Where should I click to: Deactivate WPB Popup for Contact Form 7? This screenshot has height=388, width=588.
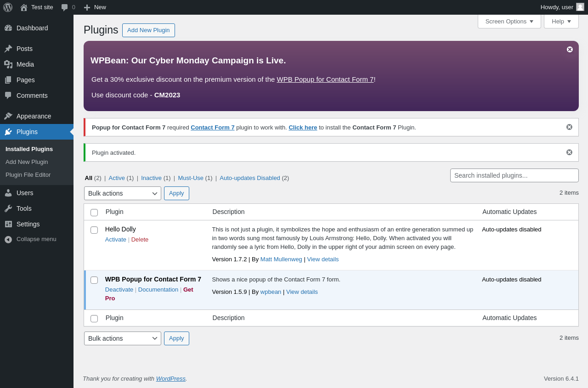click(x=119, y=290)
